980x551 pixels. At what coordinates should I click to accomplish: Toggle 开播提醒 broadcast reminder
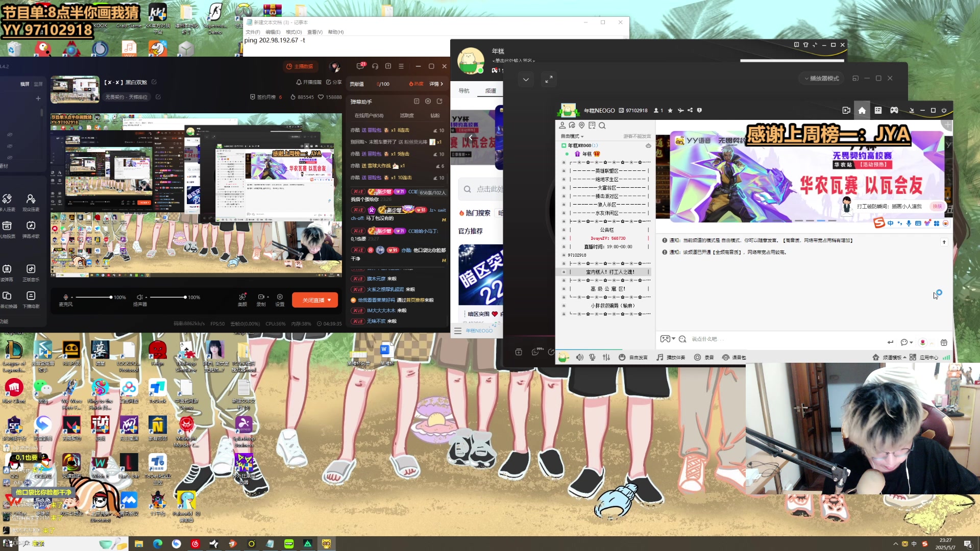pyautogui.click(x=309, y=82)
